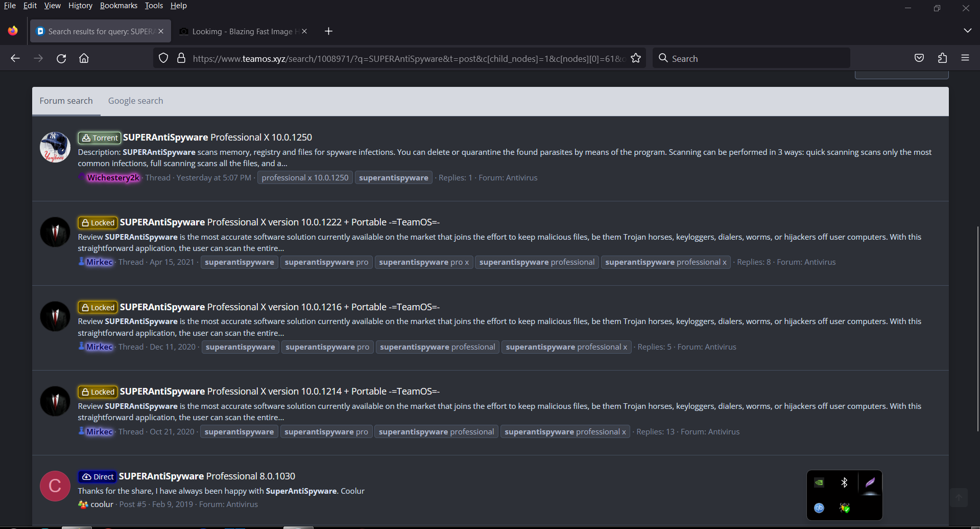
Task: Open the File menu
Action: click(10, 6)
